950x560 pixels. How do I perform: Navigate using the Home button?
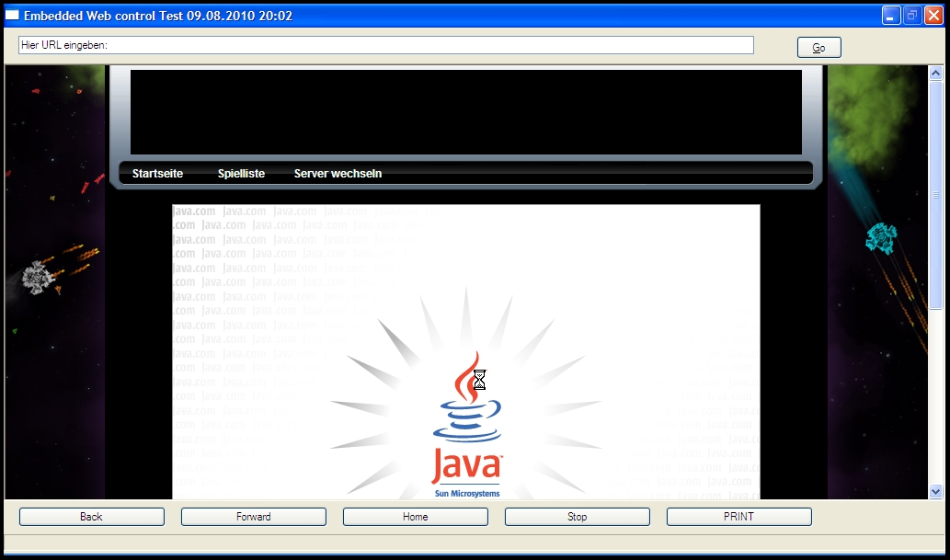[x=416, y=517]
